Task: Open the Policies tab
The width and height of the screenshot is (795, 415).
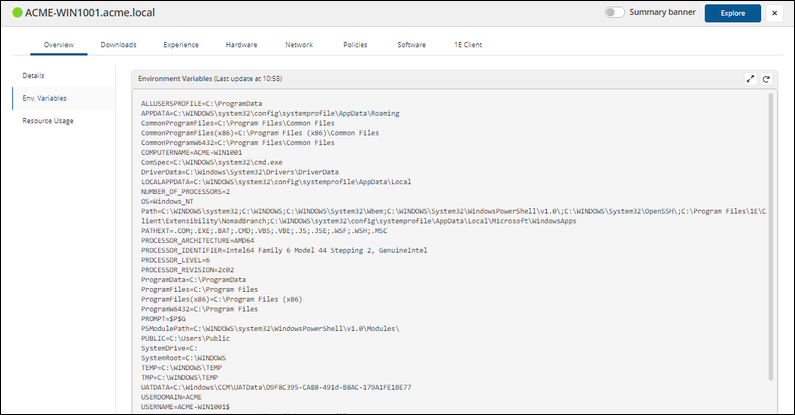Action: [x=355, y=45]
